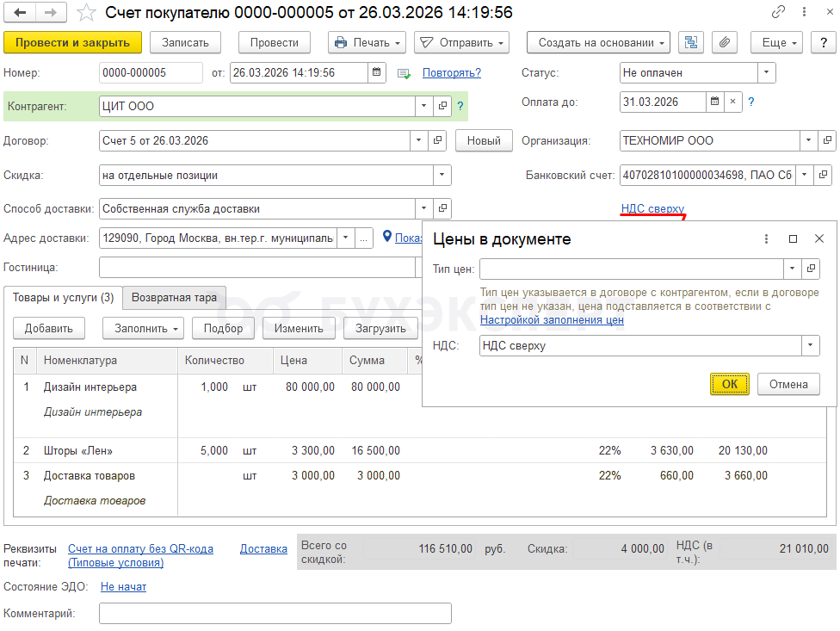The height and width of the screenshot is (631, 840).
Task: Open calendar picker for invoice date
Action: [378, 73]
